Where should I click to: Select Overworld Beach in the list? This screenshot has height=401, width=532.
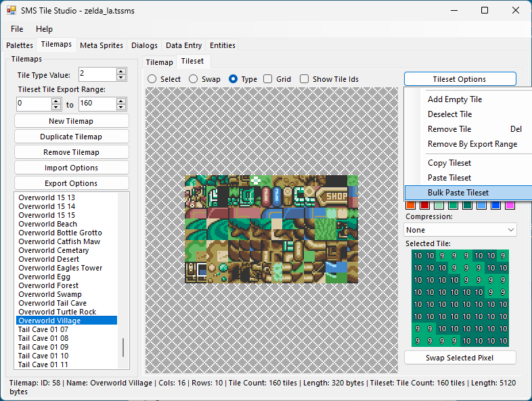point(66,224)
